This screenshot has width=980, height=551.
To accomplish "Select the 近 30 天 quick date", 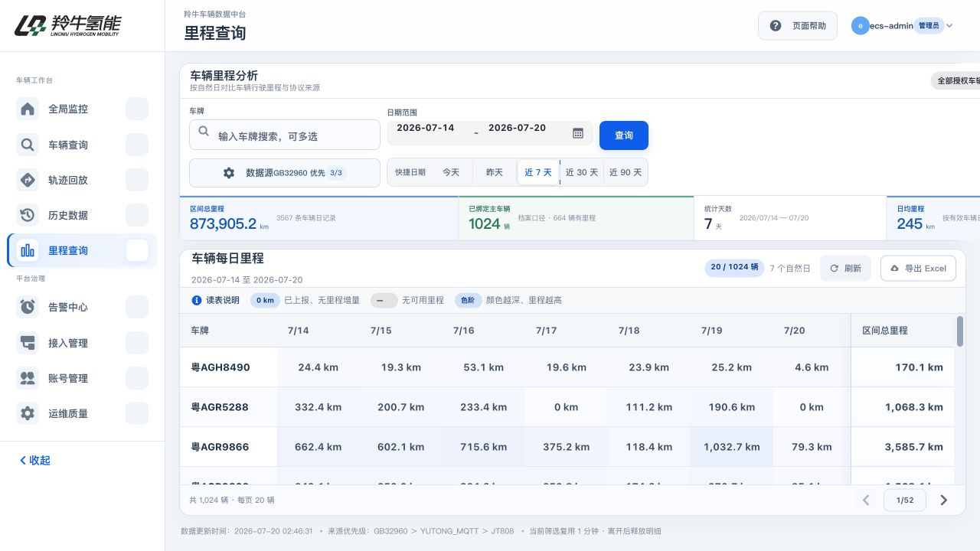I will 582,172.
